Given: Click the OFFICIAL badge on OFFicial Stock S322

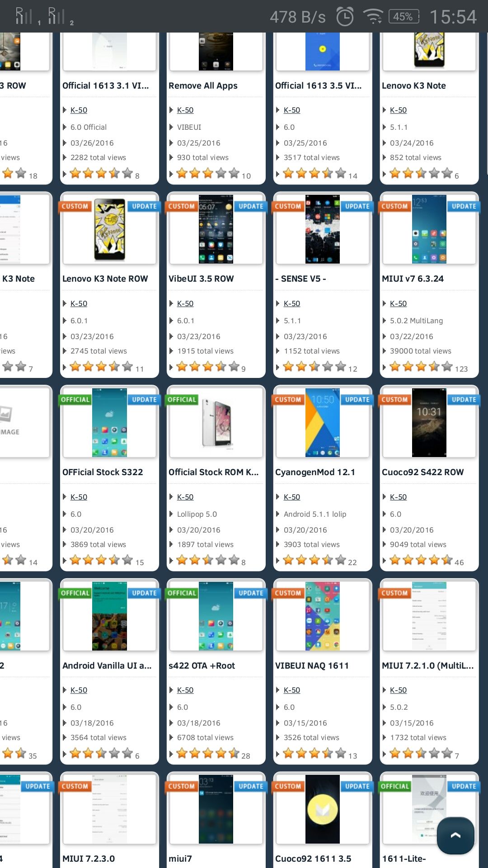Looking at the screenshot, I should pos(75,400).
